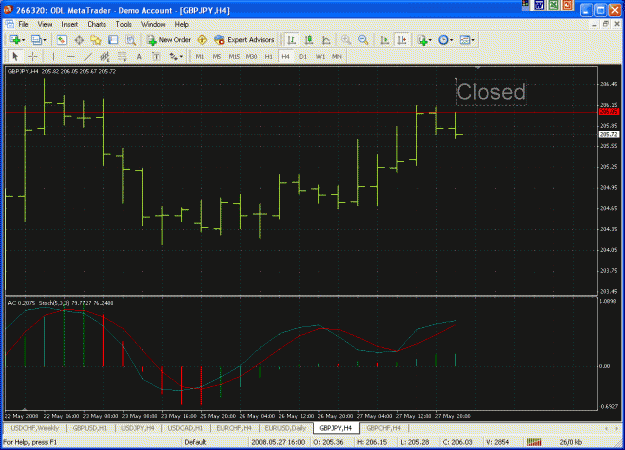Set timeframe to M30
The height and width of the screenshot is (450, 625).
click(x=251, y=57)
